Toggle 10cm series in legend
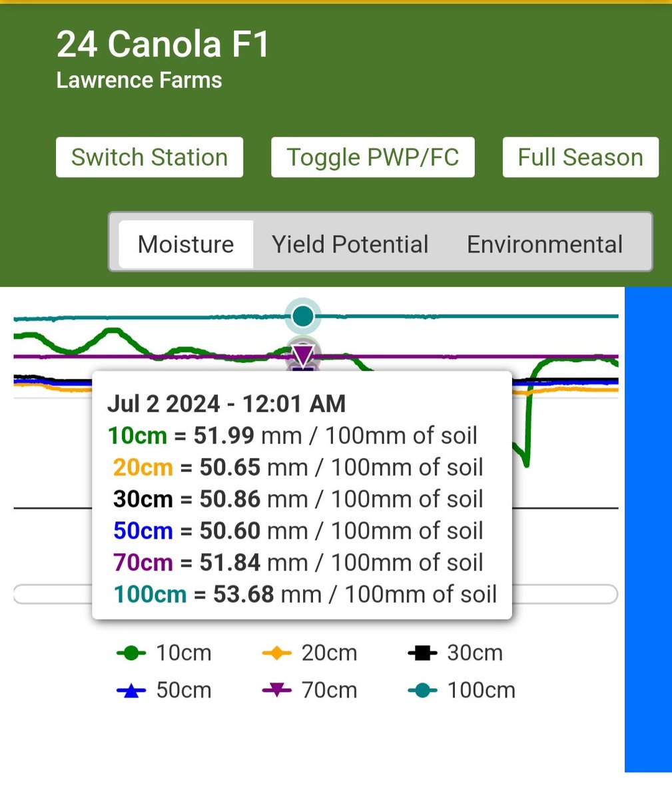The width and height of the screenshot is (672, 799). (x=164, y=653)
